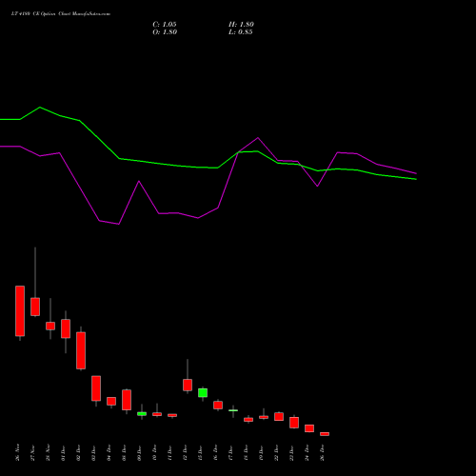
Task: Click the '18 Dec' date label
Action: point(246,452)
